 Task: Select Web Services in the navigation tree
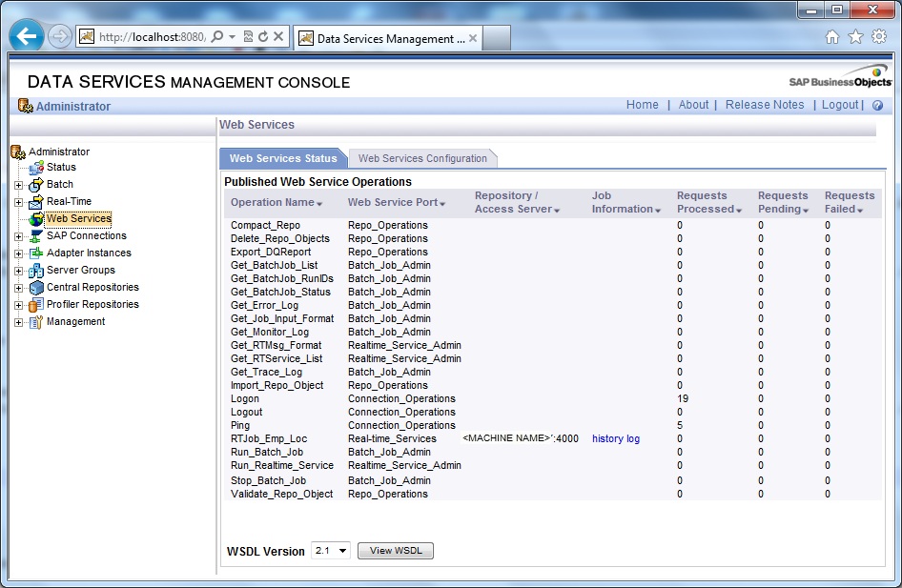79,218
